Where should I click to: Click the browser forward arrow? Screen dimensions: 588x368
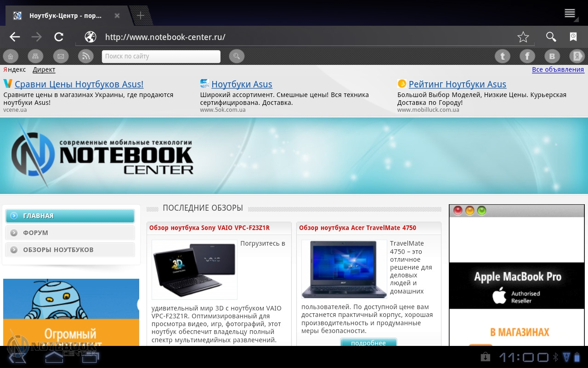[x=37, y=37]
